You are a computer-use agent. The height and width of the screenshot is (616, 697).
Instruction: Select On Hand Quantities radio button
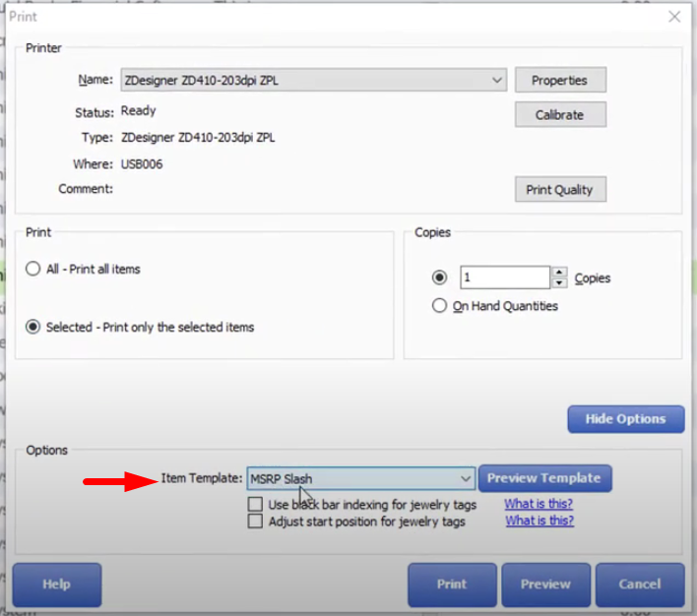point(440,306)
